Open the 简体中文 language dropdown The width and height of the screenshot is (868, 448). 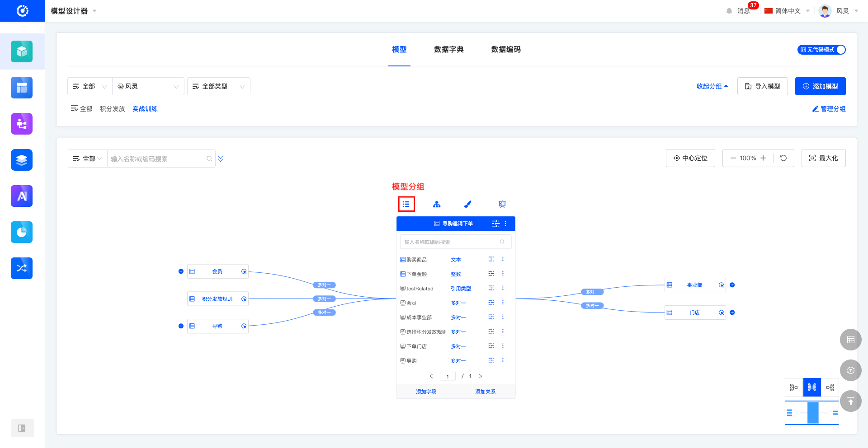click(787, 11)
